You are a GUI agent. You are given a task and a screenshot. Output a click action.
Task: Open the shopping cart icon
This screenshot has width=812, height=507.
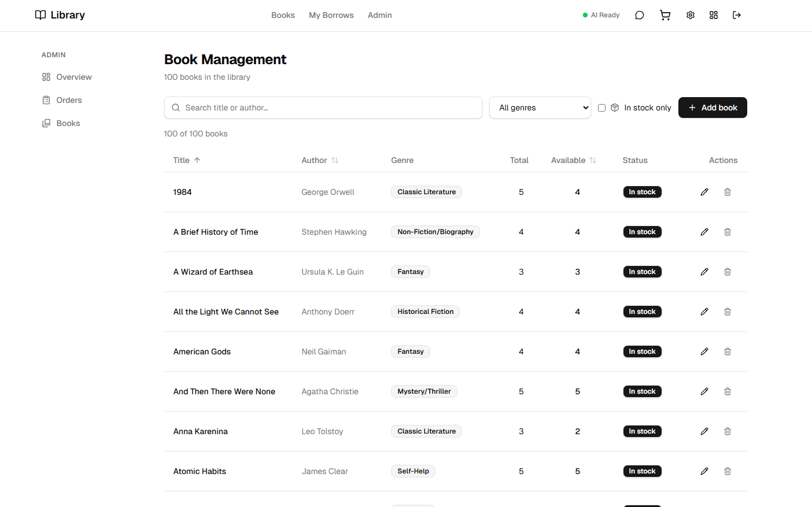[665, 15]
